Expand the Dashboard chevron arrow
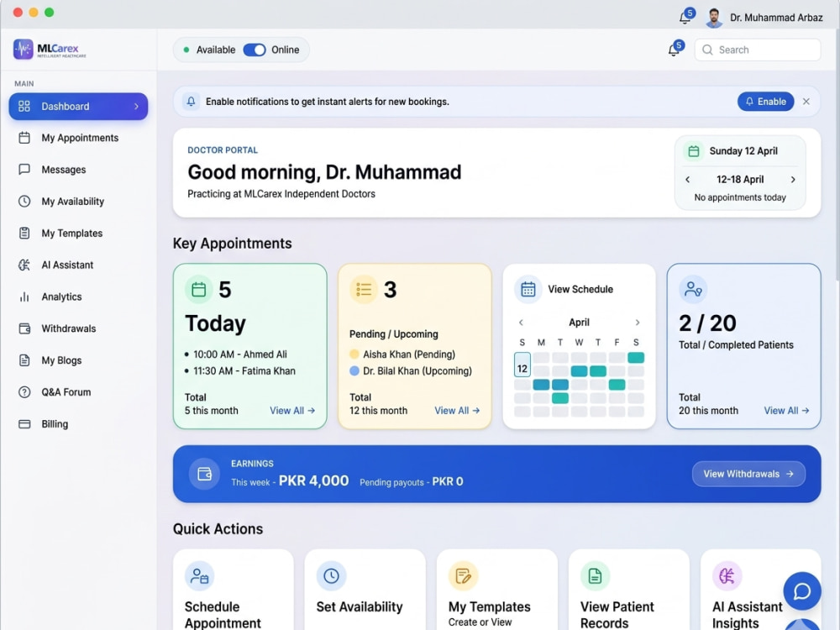The height and width of the screenshot is (630, 840). 136,106
